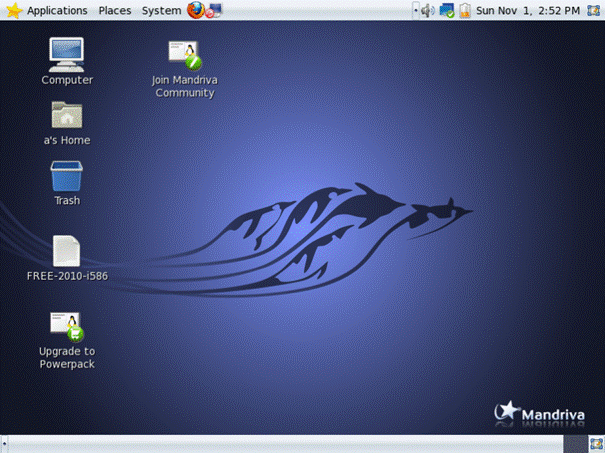Open the computer launcher beside Firefox icon

point(214,10)
